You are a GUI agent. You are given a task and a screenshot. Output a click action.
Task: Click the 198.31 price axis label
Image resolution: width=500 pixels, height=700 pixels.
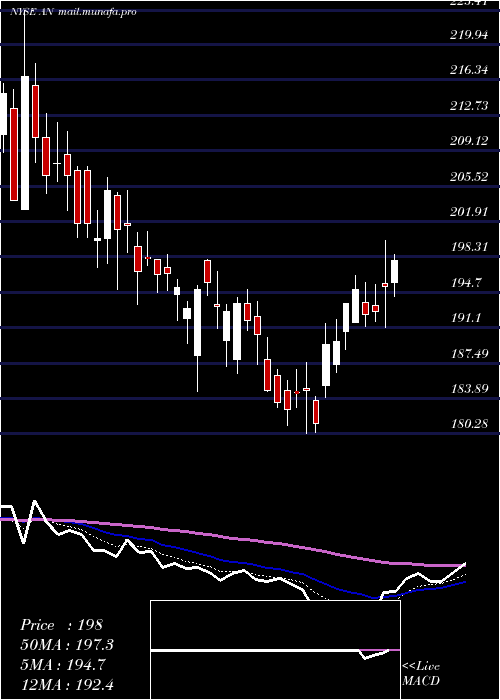[x=469, y=247]
